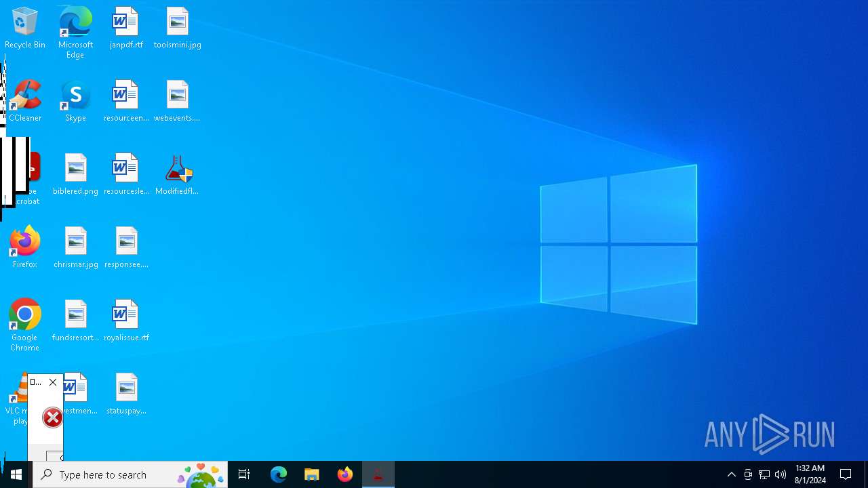This screenshot has width=868, height=488.
Task: Open the Firefox desktop shortcut
Action: coord(25,247)
